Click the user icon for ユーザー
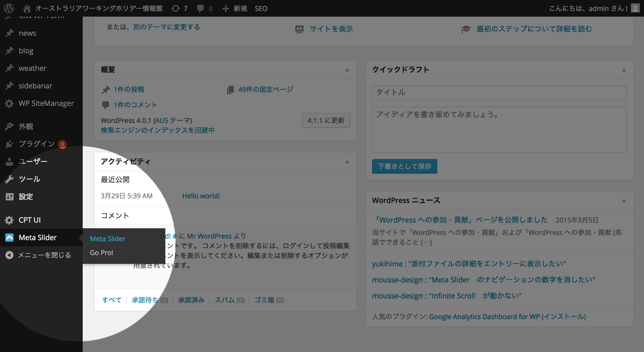This screenshot has width=644, height=352. 9,162
